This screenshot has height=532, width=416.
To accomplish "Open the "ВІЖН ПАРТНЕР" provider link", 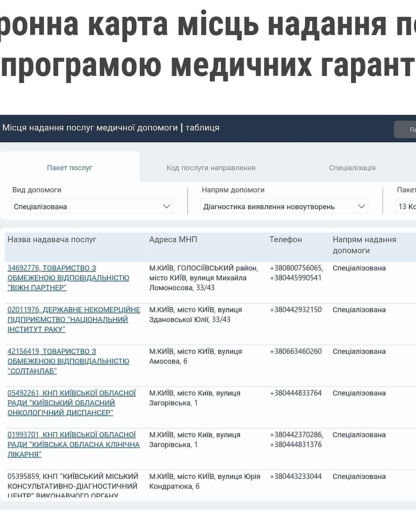I will [x=68, y=278].
